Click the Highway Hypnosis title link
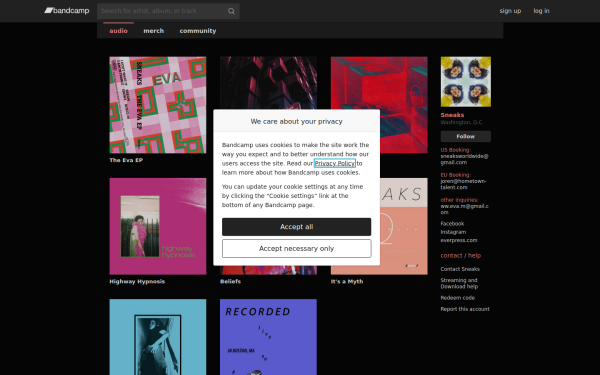 point(137,281)
